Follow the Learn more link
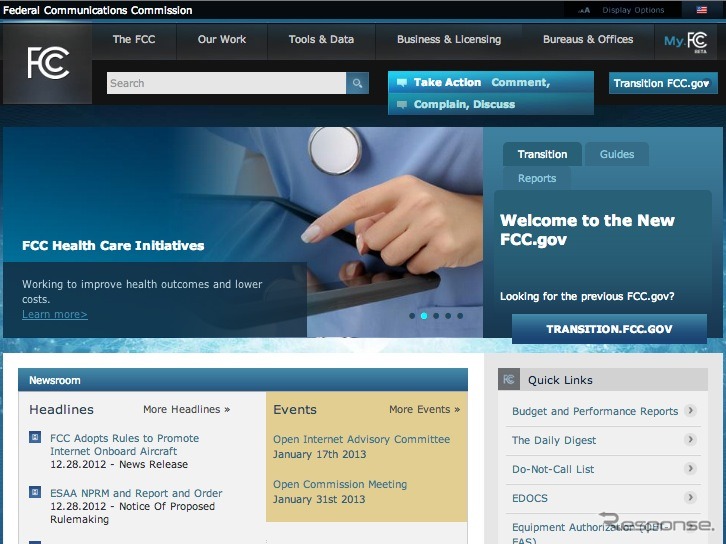This screenshot has width=726, height=544. click(55, 315)
